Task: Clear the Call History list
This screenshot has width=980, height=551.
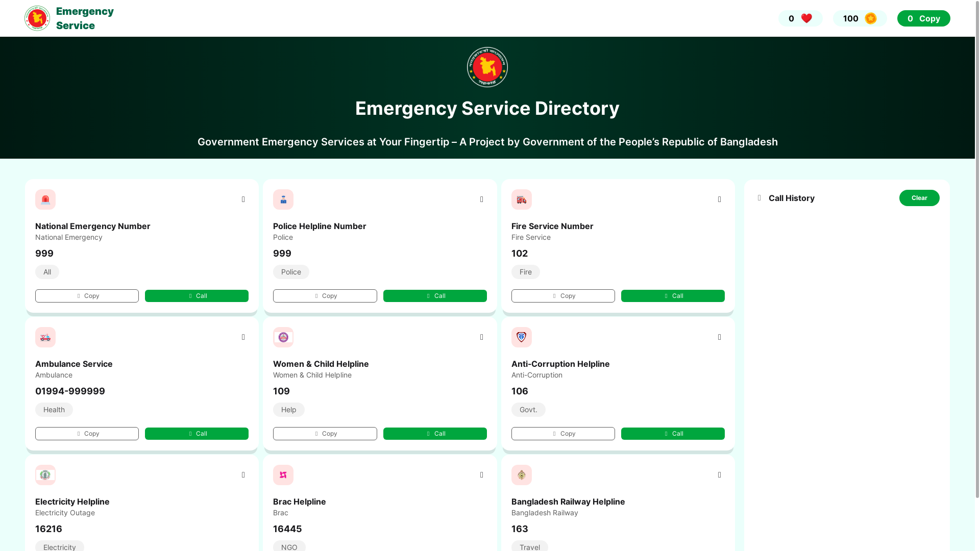Action: 919,198
